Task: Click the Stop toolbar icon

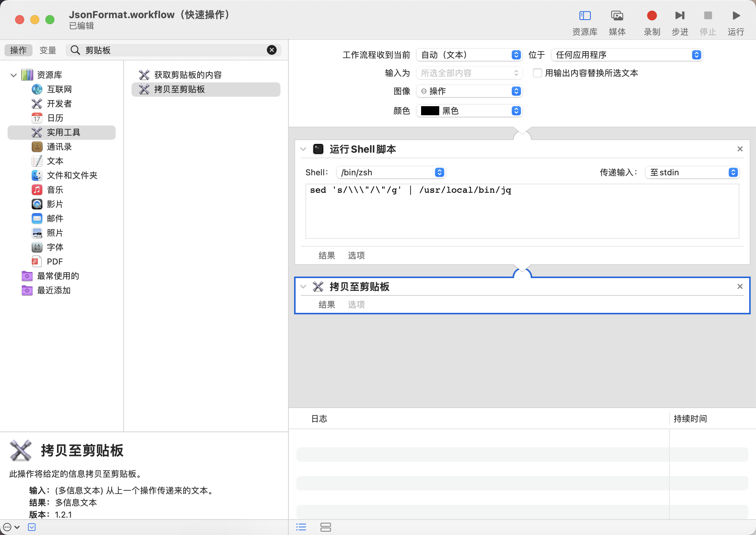Action: tap(708, 15)
